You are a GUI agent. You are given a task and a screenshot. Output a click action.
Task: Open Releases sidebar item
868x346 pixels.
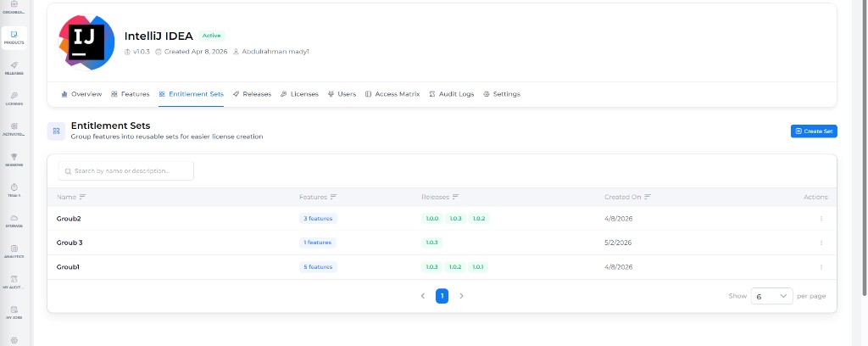[14, 68]
